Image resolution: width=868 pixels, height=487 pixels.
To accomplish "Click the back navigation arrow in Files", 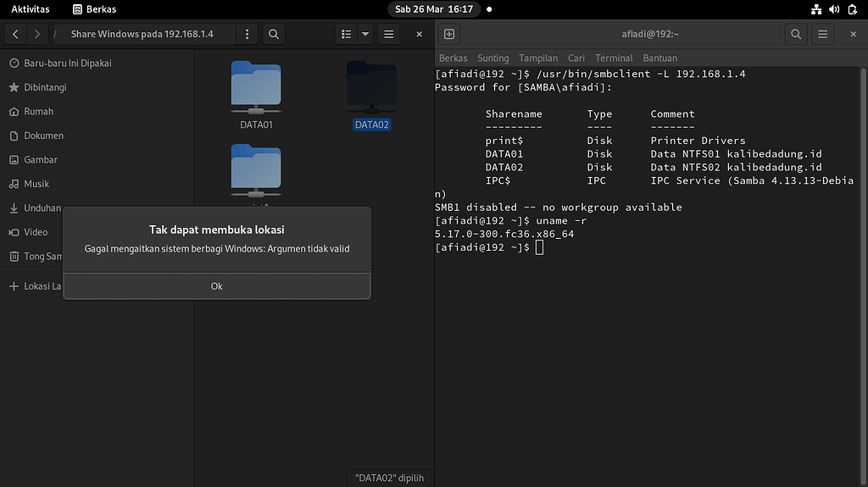I will [16, 35].
